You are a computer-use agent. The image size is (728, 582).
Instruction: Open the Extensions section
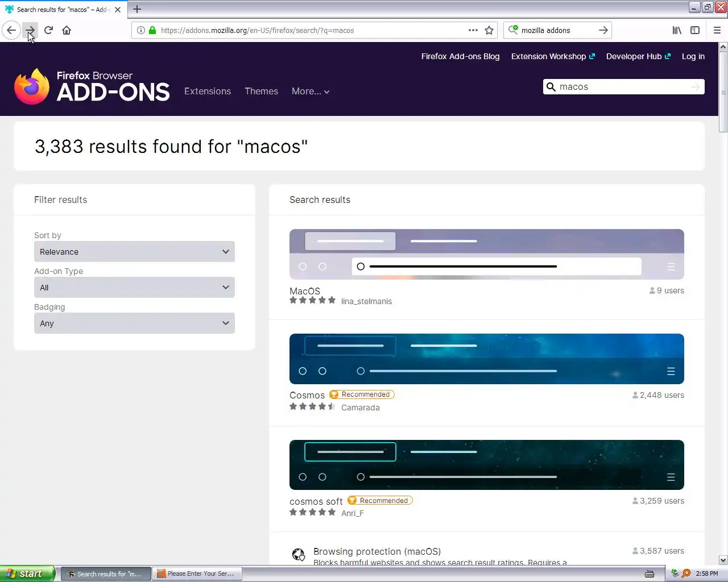[x=208, y=92]
